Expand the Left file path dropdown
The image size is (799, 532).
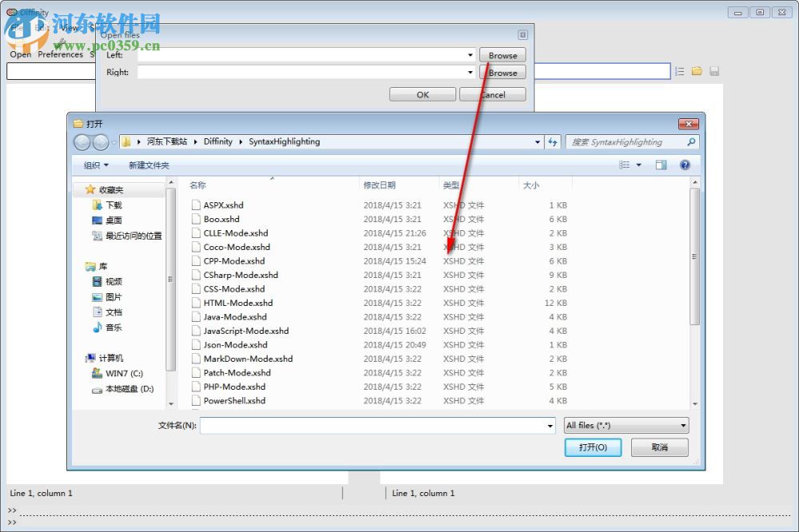point(470,55)
